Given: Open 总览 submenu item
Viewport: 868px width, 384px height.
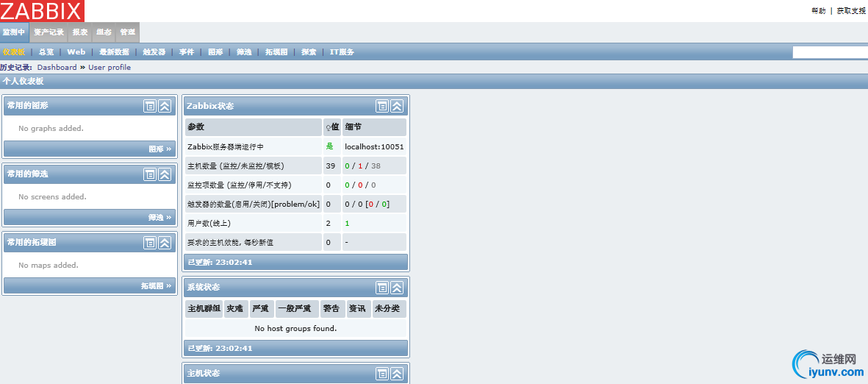Looking at the screenshot, I should (x=46, y=52).
